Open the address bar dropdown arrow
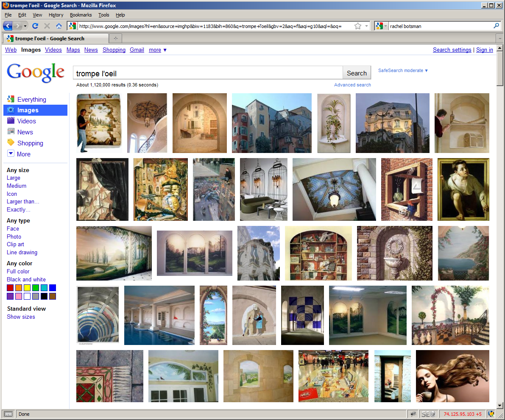Viewport: 505px width, 420px height. coord(367,26)
